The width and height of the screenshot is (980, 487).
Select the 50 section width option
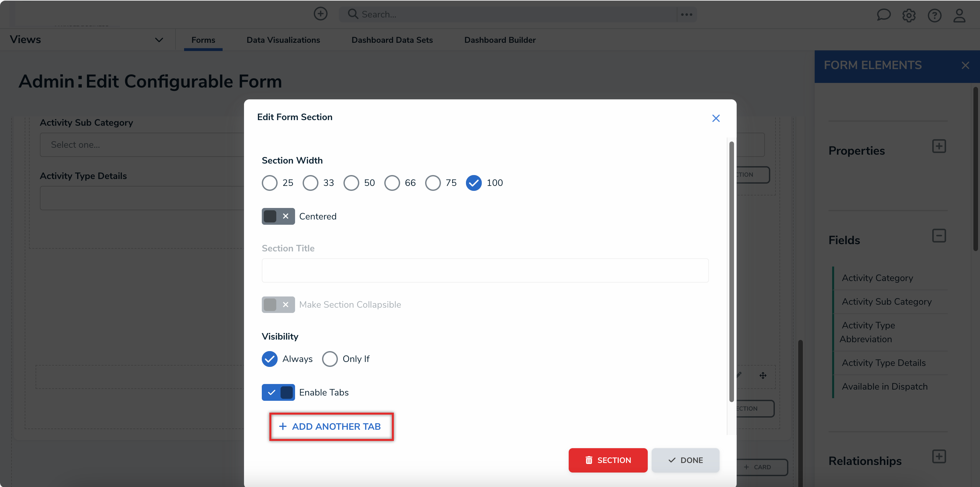[x=351, y=183]
